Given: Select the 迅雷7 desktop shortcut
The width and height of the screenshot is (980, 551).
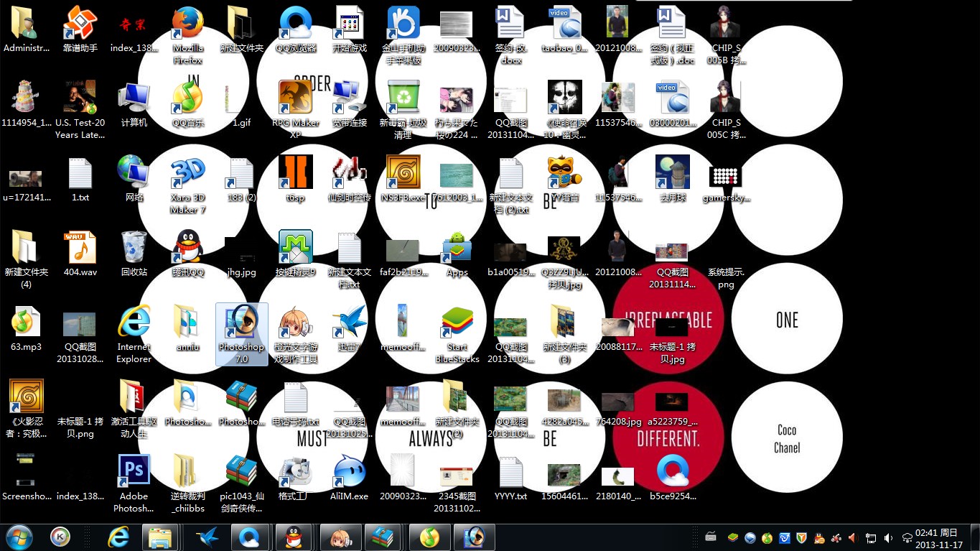Looking at the screenshot, I should 350,328.
